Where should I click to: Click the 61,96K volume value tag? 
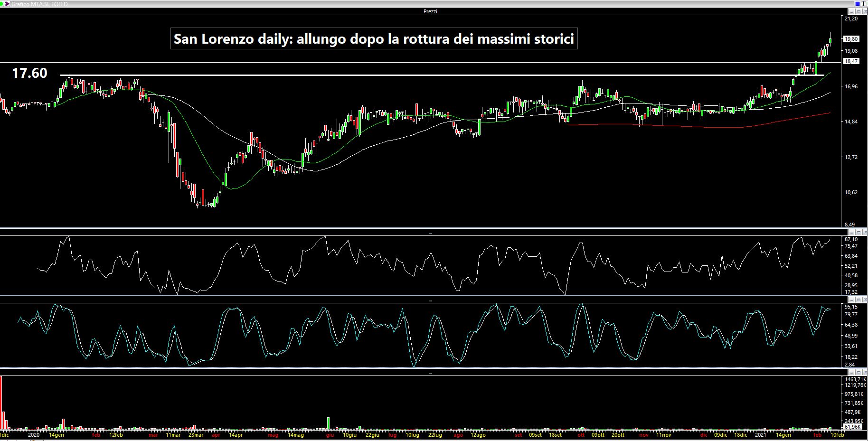[x=852, y=427]
